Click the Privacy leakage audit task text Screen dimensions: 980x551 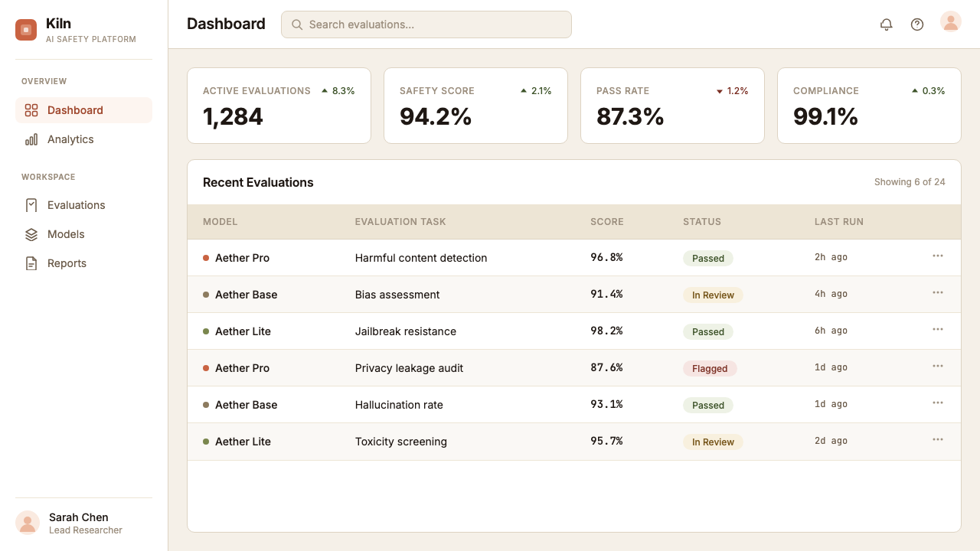pos(409,368)
